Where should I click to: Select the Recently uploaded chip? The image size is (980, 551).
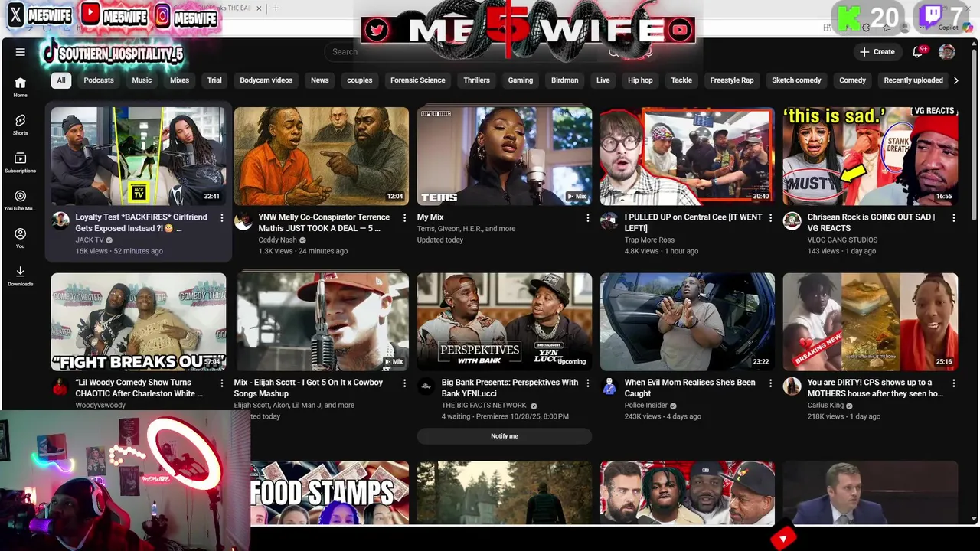pos(913,80)
